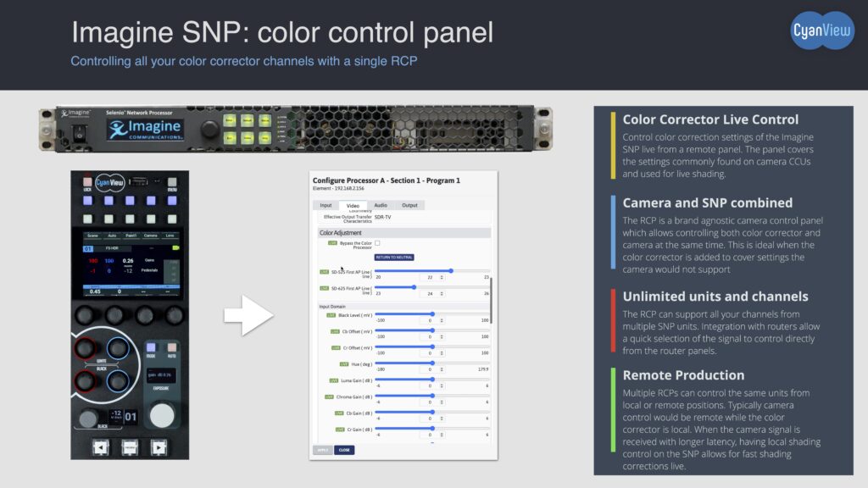Viewport: 868px width, 488px height.
Task: Click the stepper arrows for Hue
Action: pyautogui.click(x=441, y=369)
